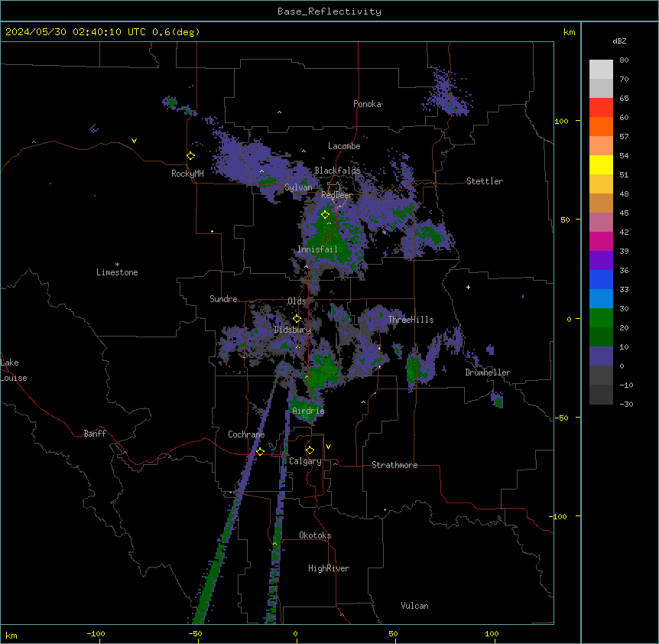Select the Sylvan label

coord(298,187)
